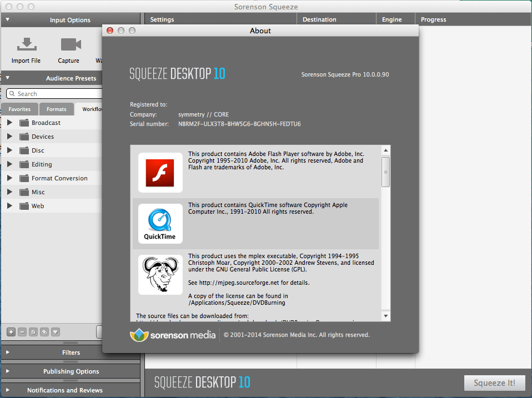Screen dimensions: 532x398
Task: Click the Progress column header
Action: pos(473,19)
